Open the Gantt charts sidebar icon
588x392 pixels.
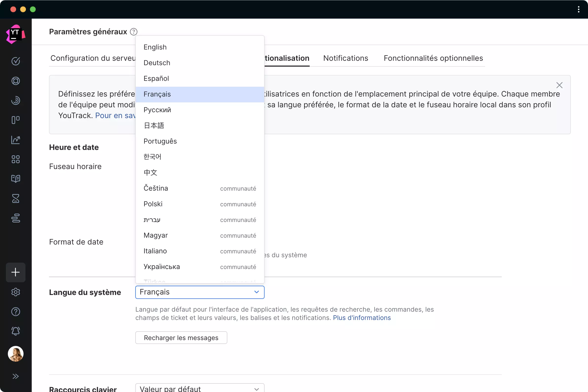click(x=15, y=218)
